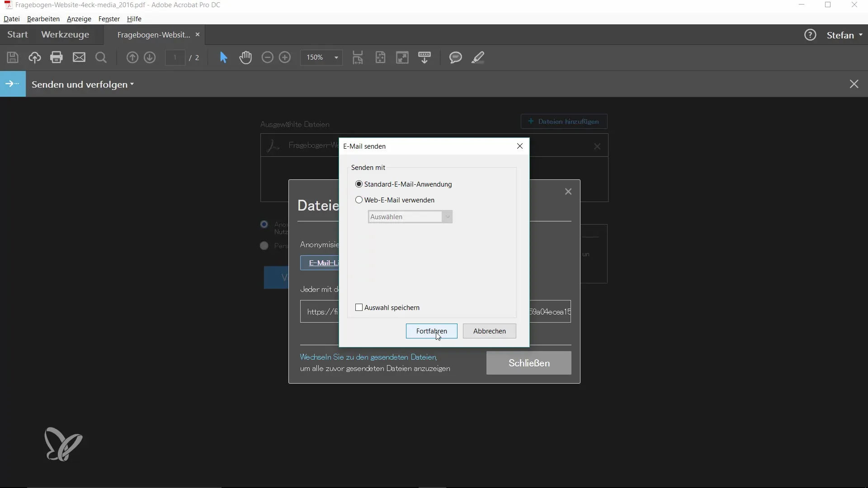This screenshot has width=868, height=488.
Task: Open the 150% zoom level dropdown
Action: point(336,57)
